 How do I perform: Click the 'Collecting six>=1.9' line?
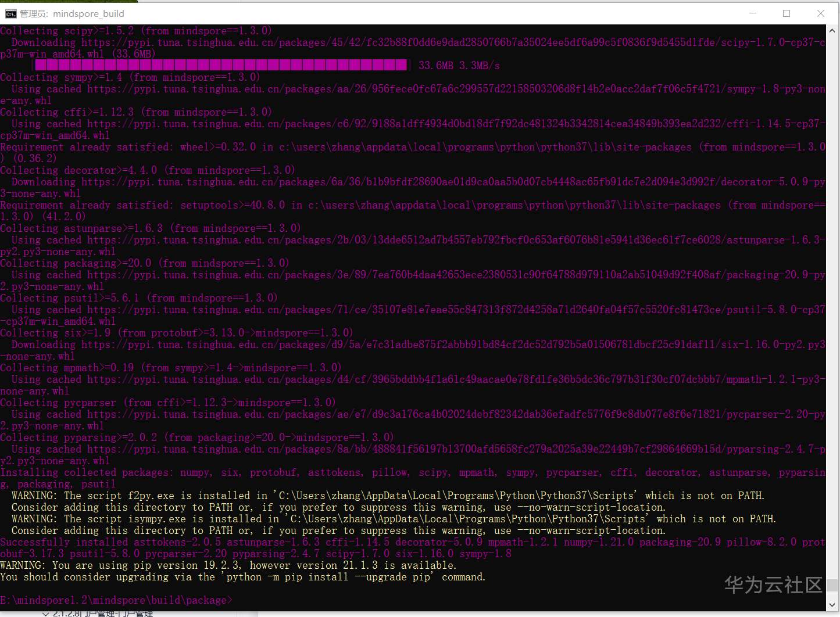tap(177, 333)
